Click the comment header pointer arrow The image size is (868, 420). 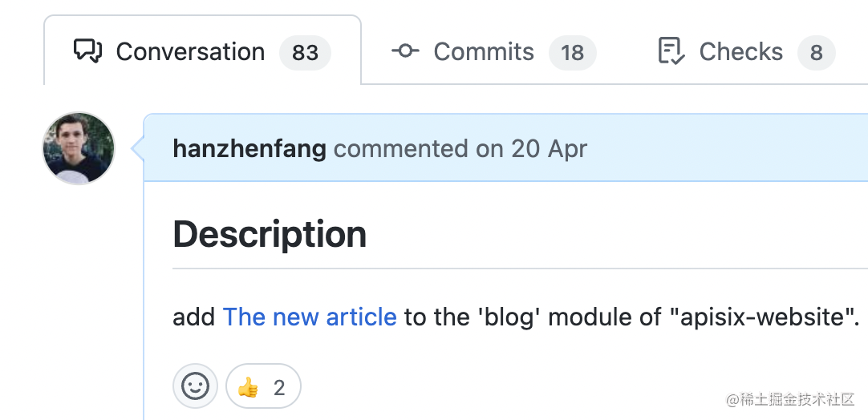pos(137,148)
